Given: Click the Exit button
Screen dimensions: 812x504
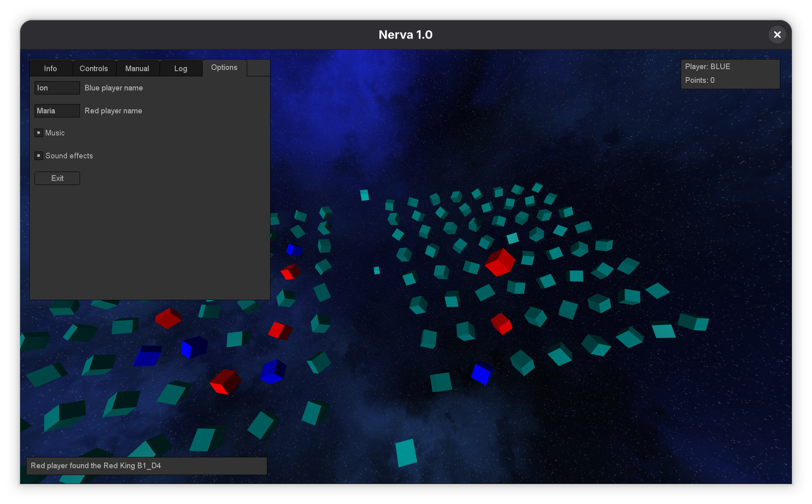Looking at the screenshot, I should click(x=57, y=178).
